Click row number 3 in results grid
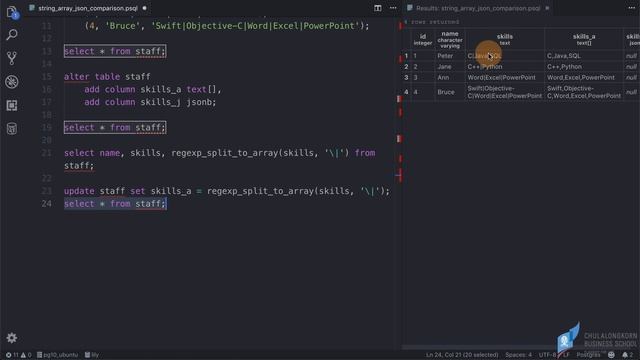The image size is (640, 360). [x=406, y=77]
